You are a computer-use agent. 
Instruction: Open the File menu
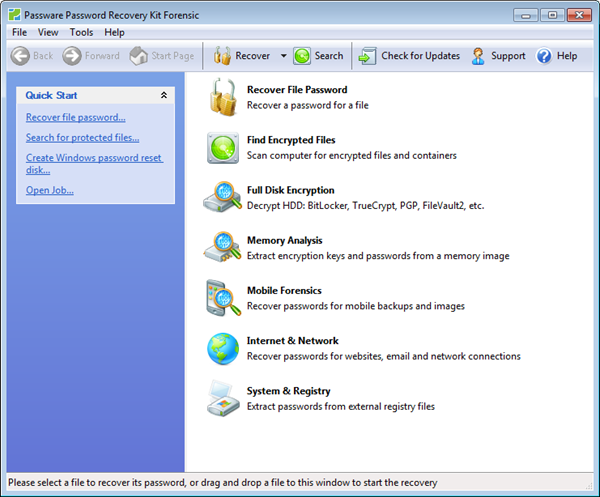pyautogui.click(x=20, y=32)
